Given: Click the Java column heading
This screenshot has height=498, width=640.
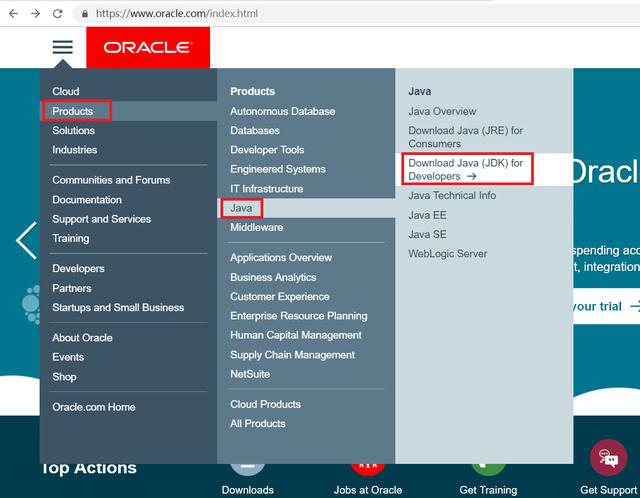Looking at the screenshot, I should (420, 91).
